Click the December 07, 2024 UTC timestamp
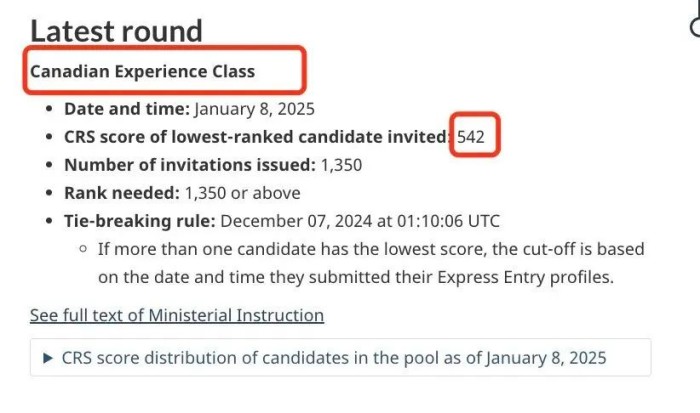Viewport: 700px width, 413px height. click(359, 221)
